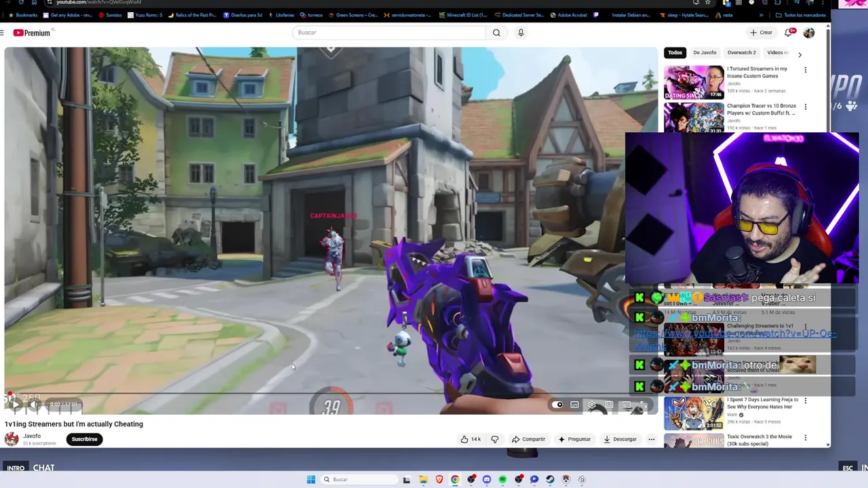This screenshot has height=488, width=868.
Task: Select the Overwatch 2 filter chip
Action: (741, 52)
